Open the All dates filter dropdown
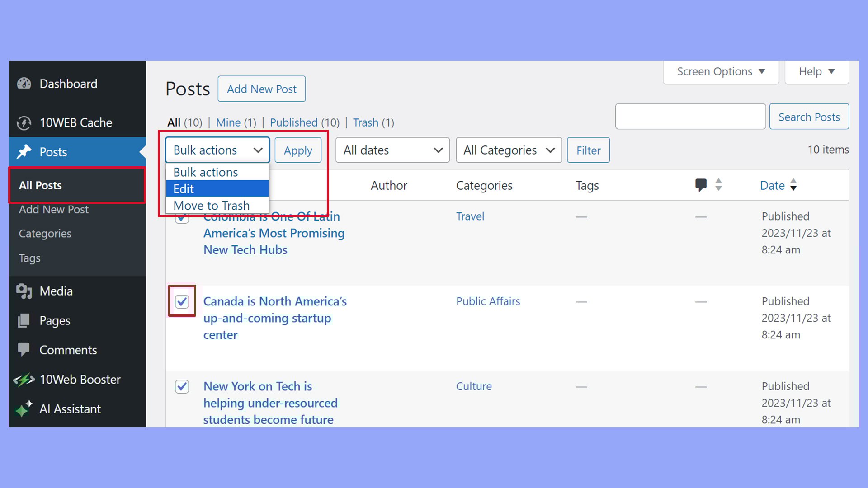 (x=392, y=150)
